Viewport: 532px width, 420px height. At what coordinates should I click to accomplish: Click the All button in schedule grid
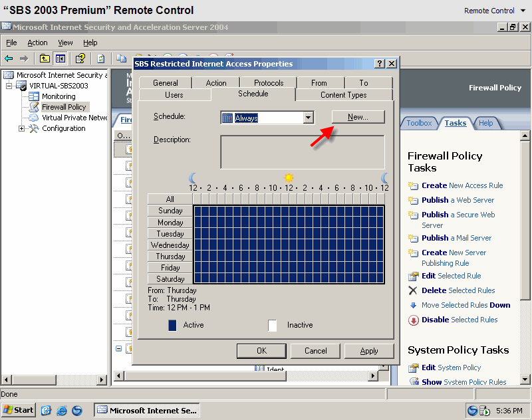pos(170,199)
